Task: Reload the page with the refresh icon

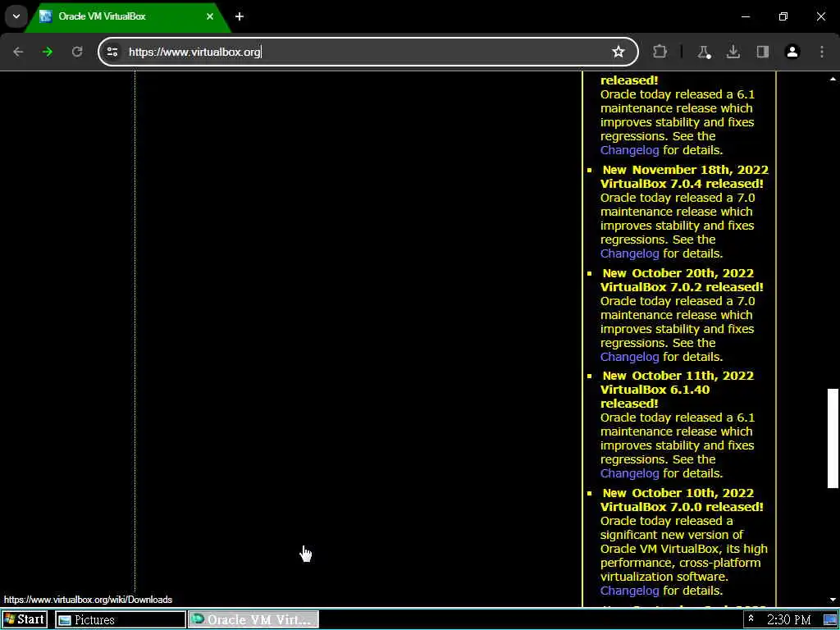Action: pos(77,52)
